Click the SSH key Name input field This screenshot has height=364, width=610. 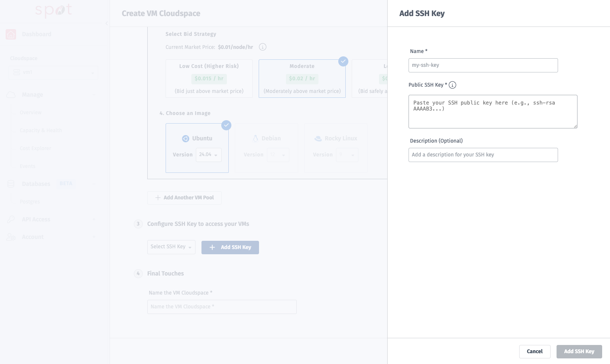coord(483,65)
